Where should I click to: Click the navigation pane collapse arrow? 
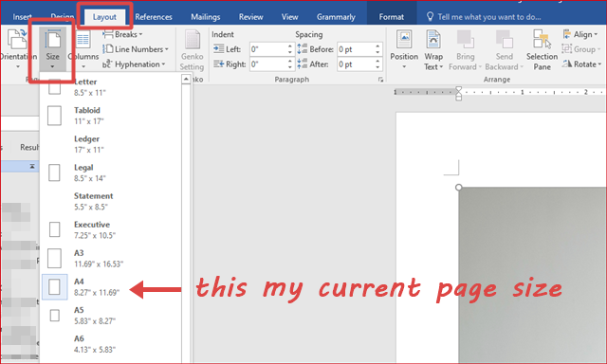[x=32, y=166]
